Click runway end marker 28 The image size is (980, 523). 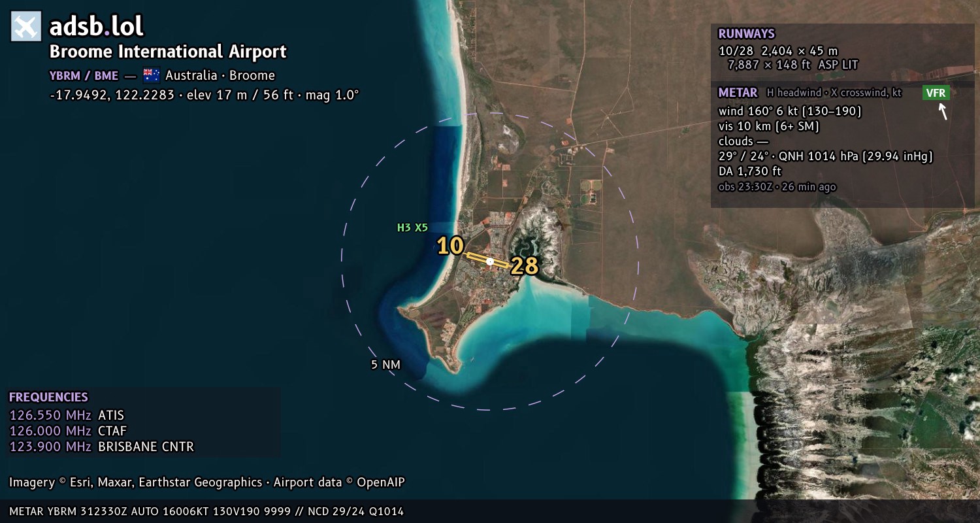(x=525, y=266)
